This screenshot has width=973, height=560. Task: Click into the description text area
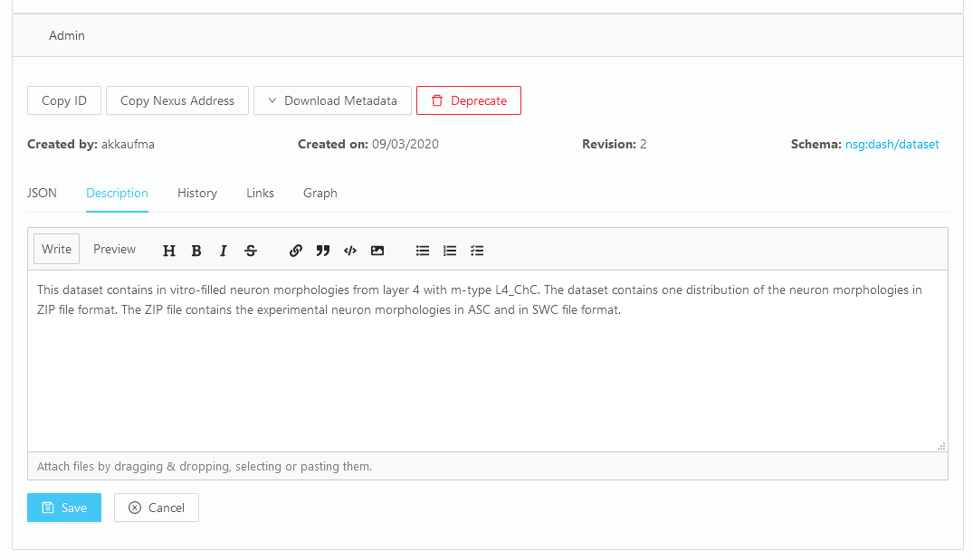click(488, 361)
